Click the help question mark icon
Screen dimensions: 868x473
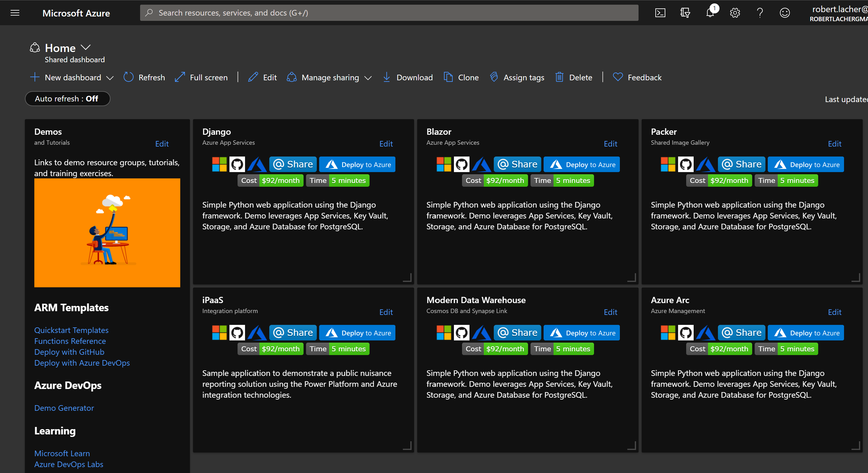tap(760, 13)
